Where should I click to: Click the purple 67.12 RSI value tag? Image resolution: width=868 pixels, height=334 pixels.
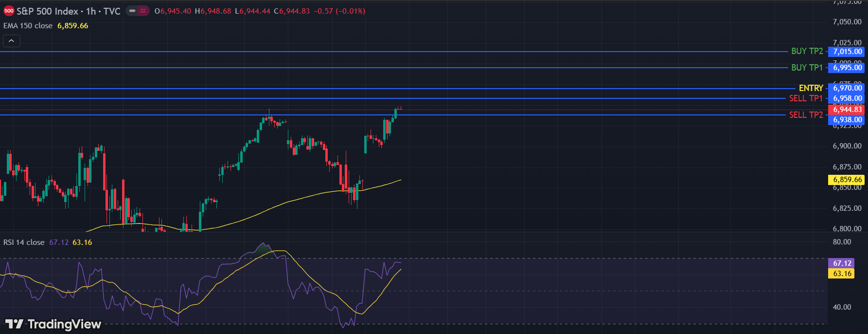pos(842,263)
